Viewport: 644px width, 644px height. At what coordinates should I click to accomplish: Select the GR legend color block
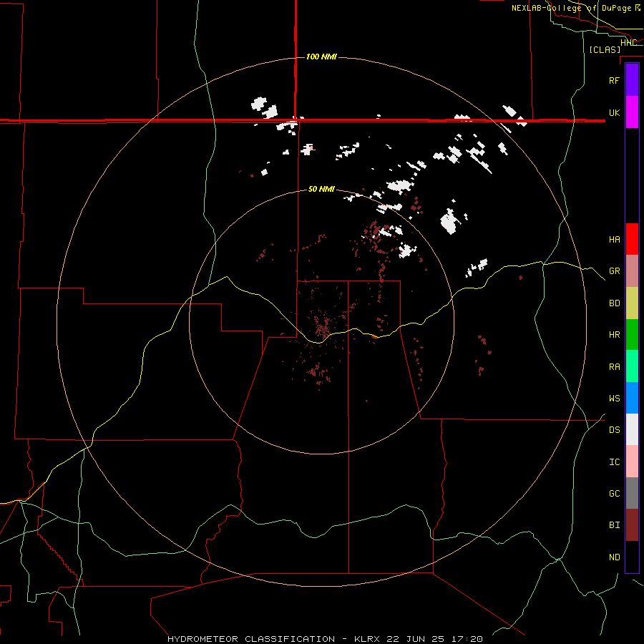click(632, 271)
